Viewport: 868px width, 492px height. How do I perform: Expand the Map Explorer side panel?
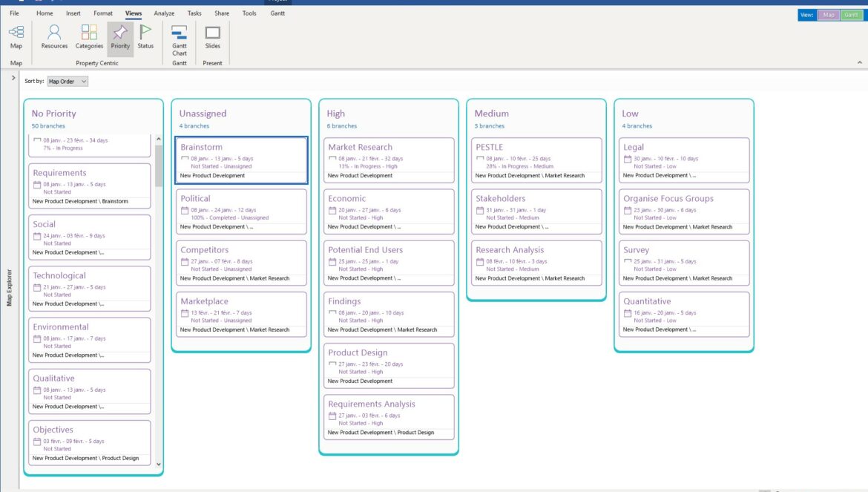click(x=13, y=78)
